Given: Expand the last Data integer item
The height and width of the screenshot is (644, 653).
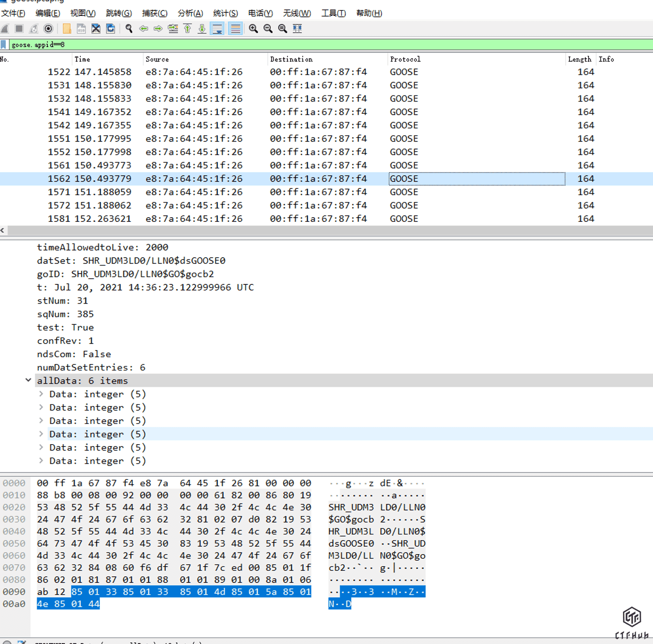Looking at the screenshot, I should click(41, 461).
